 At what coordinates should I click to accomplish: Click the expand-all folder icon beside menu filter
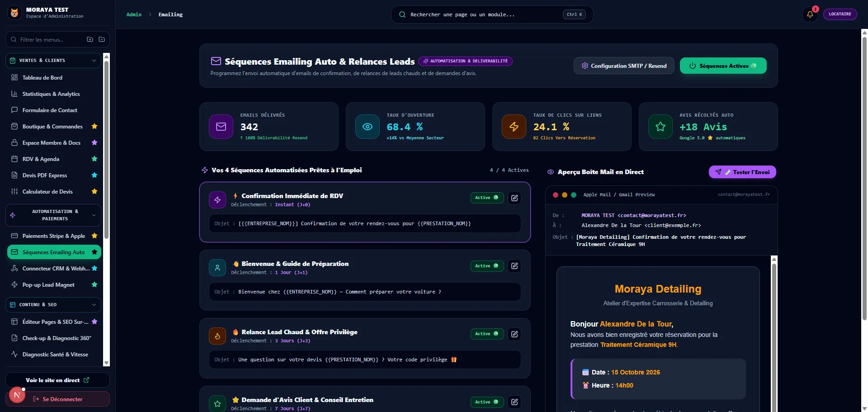(x=90, y=39)
